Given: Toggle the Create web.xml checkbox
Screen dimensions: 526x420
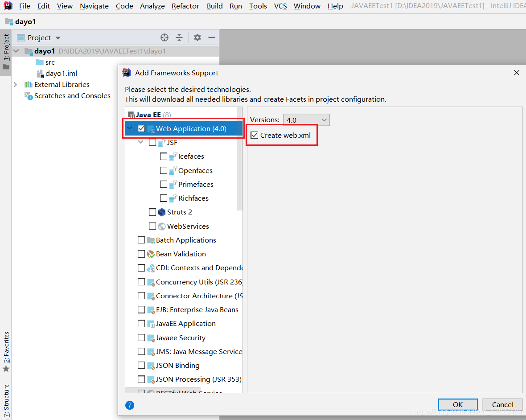Looking at the screenshot, I should point(254,135).
